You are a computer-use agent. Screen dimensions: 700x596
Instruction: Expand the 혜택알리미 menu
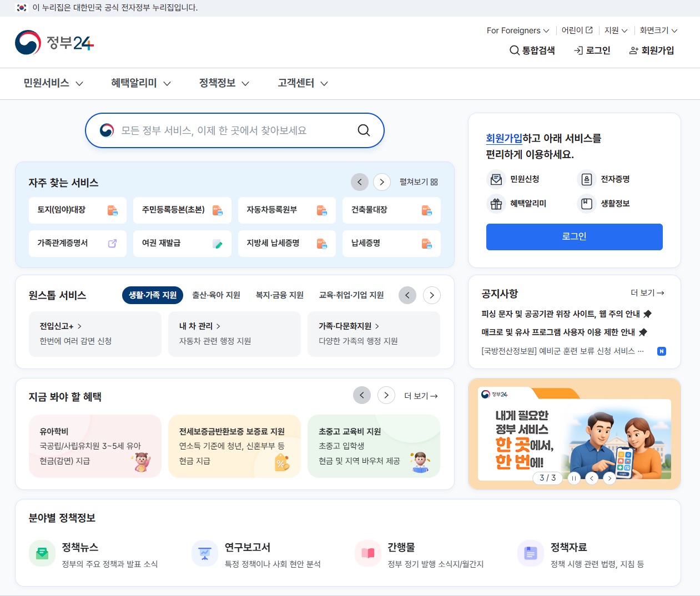(141, 83)
